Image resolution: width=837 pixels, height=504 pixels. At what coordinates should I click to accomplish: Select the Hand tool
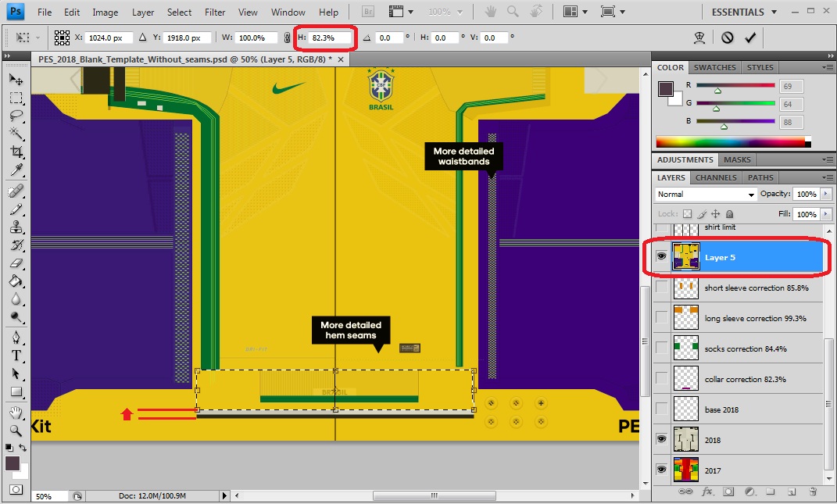(16, 412)
